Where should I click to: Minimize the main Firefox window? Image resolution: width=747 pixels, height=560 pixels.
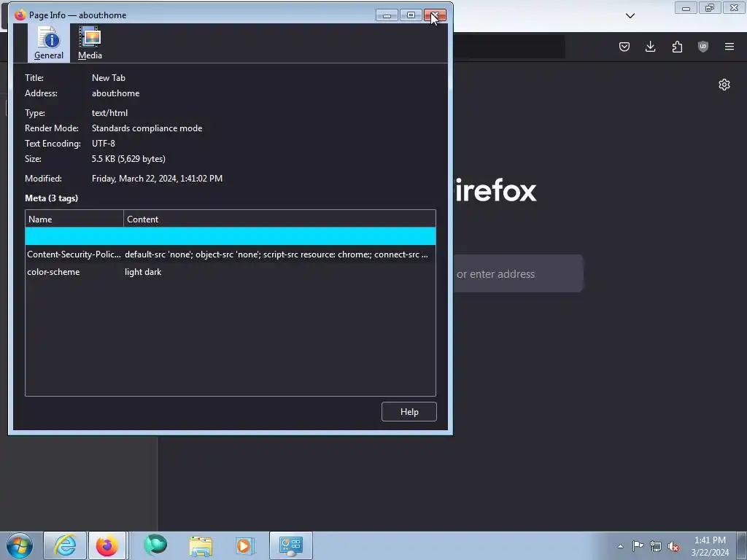686,8
